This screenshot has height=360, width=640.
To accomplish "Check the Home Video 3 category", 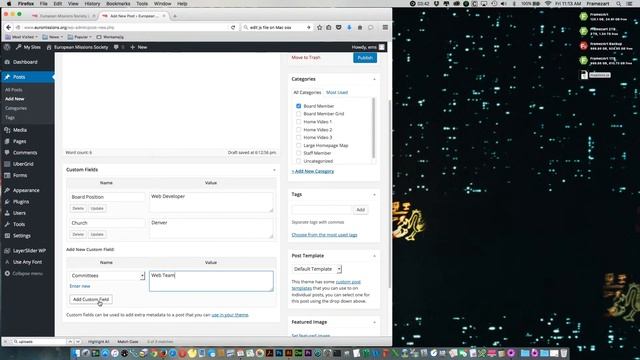I will coord(298,138).
